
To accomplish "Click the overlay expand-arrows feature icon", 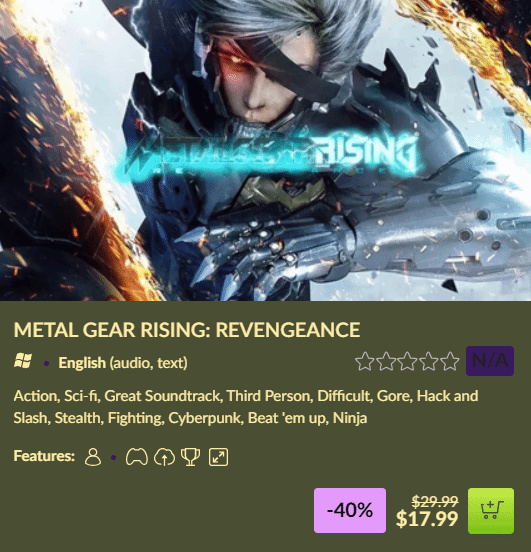I will [x=218, y=457].
